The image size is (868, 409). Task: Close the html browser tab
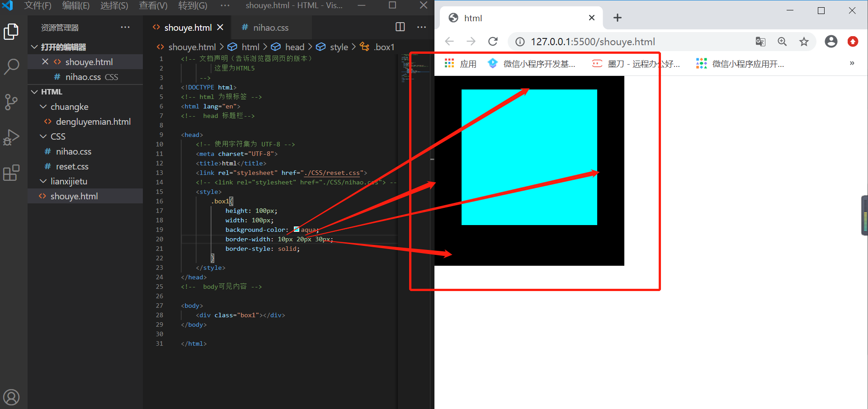click(x=592, y=18)
